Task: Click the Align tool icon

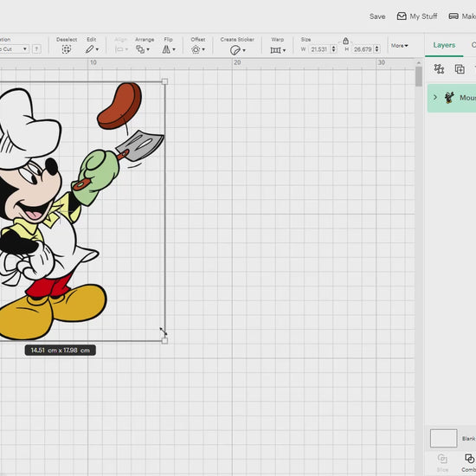Action: coord(119,49)
